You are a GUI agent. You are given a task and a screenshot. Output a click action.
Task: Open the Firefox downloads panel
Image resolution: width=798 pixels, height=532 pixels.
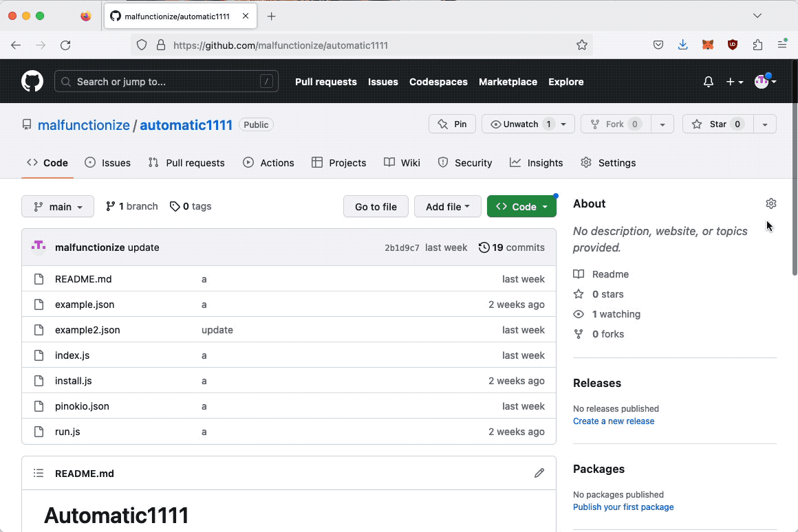pyautogui.click(x=682, y=45)
